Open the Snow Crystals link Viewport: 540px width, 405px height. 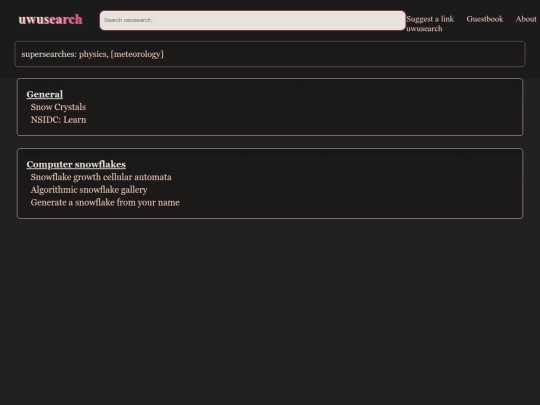(x=58, y=107)
